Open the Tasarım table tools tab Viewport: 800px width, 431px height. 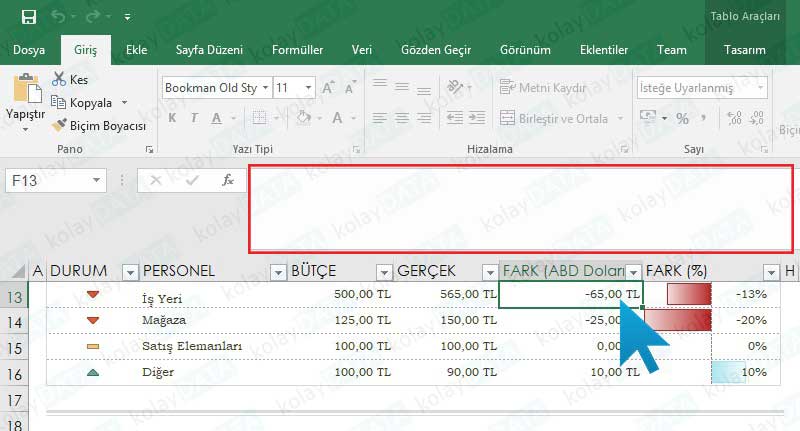tap(744, 50)
